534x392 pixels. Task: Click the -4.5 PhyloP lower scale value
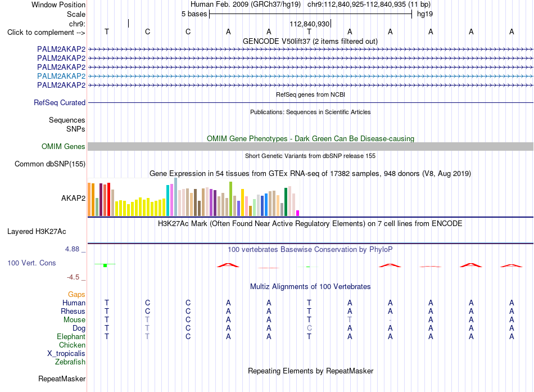coord(73,277)
